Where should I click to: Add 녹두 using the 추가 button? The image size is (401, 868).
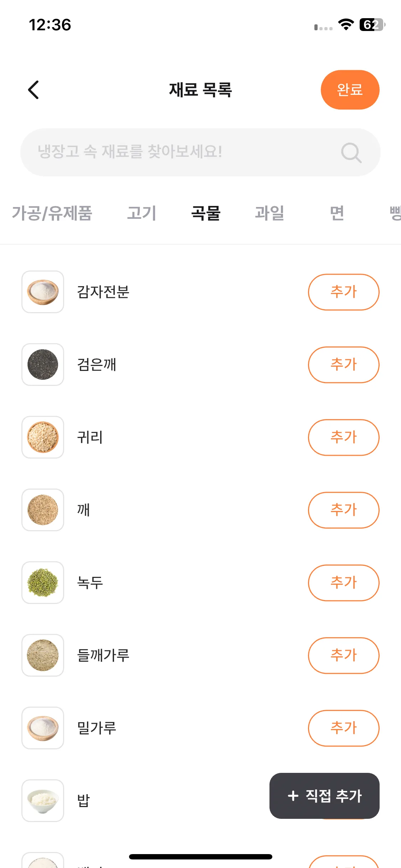pos(344,583)
